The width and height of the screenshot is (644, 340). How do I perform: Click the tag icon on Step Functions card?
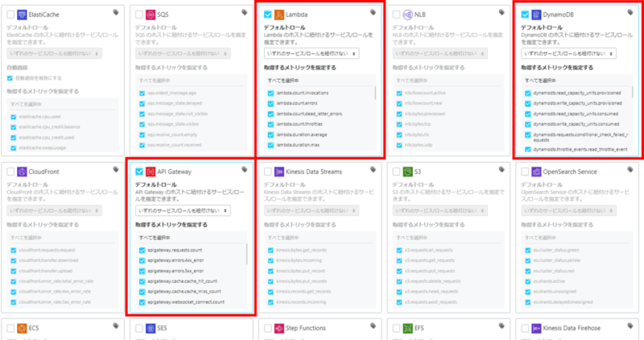pyautogui.click(x=373, y=326)
